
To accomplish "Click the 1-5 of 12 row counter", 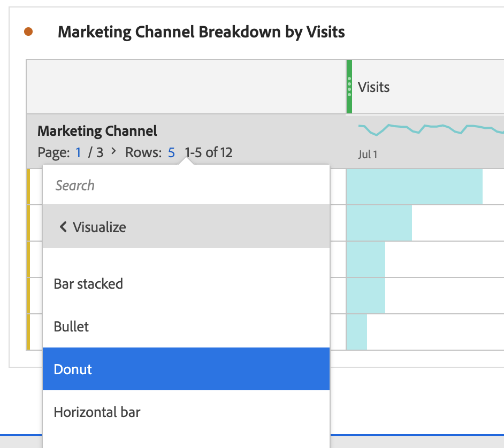I will pos(209,152).
